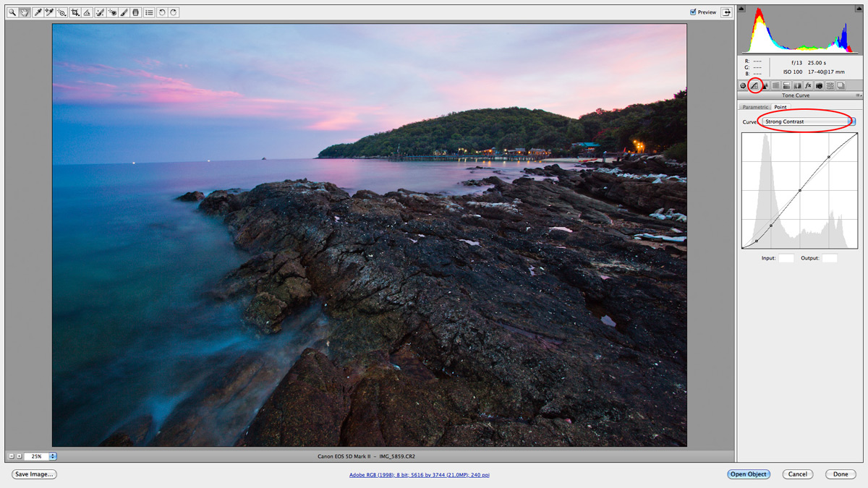Image resolution: width=868 pixels, height=488 pixels.
Task: Choose the Adjustment Brush tool
Action: pyautogui.click(x=124, y=12)
